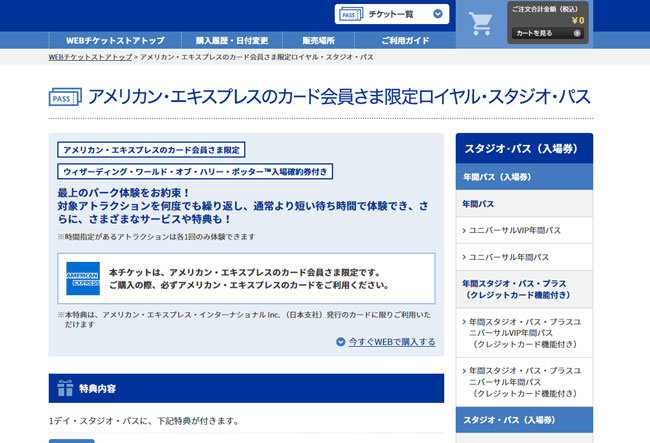The image size is (650, 443).
Task: Click 年間パス sidebar heading
Action: point(524,203)
